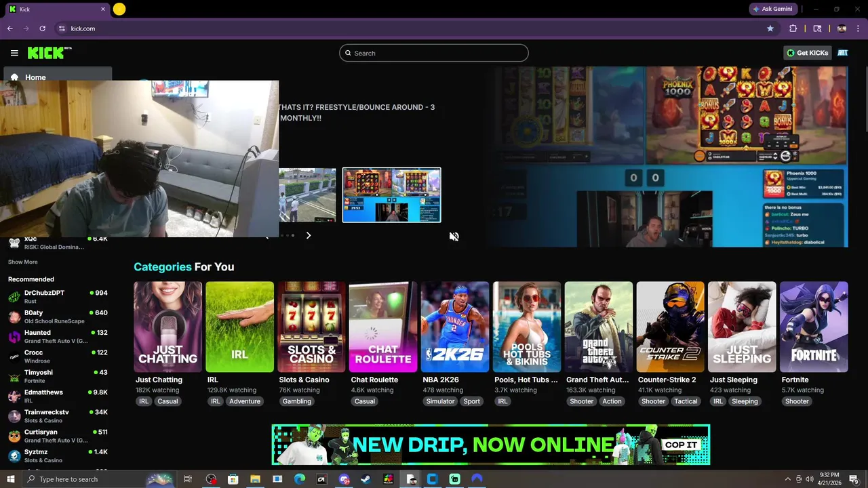Open the Adventure tag under IRL

(245, 401)
